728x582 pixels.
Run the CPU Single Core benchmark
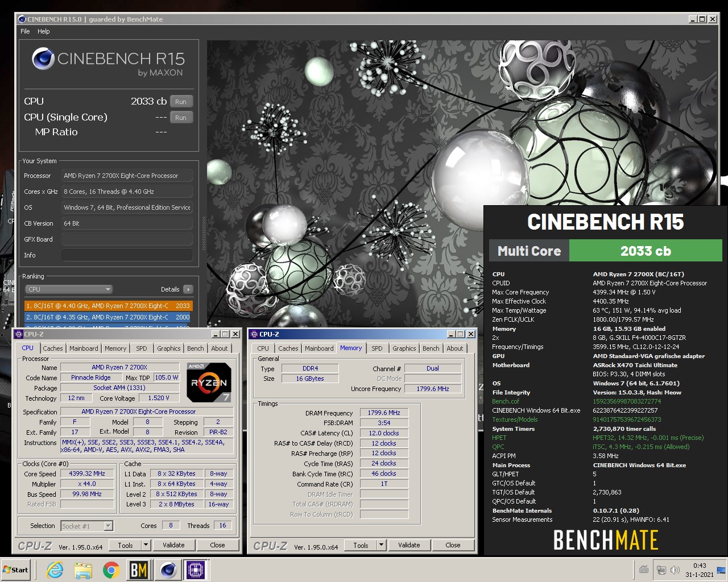(180, 118)
